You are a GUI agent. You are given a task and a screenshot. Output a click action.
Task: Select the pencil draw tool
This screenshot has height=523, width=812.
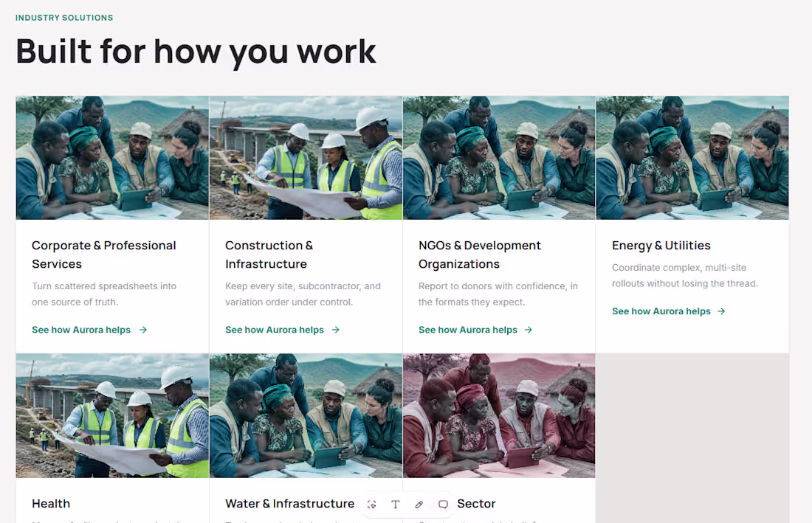pos(419,505)
